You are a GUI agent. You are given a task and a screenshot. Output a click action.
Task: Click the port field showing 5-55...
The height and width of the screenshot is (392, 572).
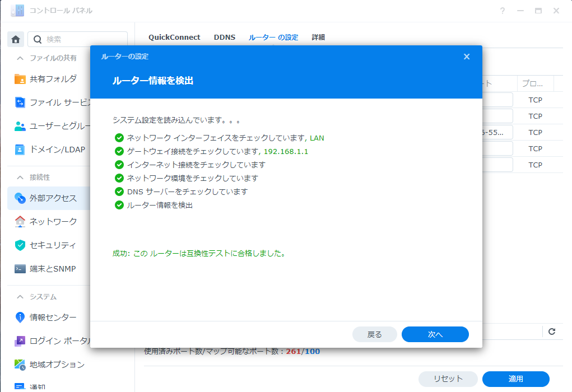tap(497, 132)
